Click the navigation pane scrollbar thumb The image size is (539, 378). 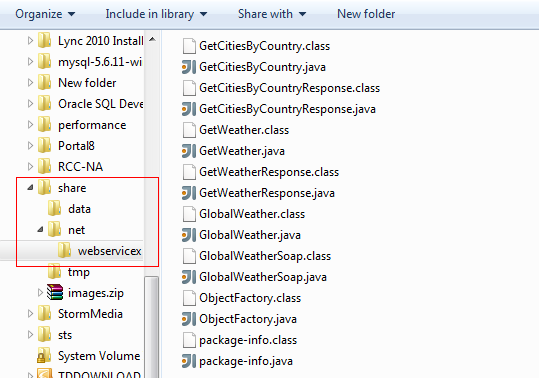[x=152, y=326]
